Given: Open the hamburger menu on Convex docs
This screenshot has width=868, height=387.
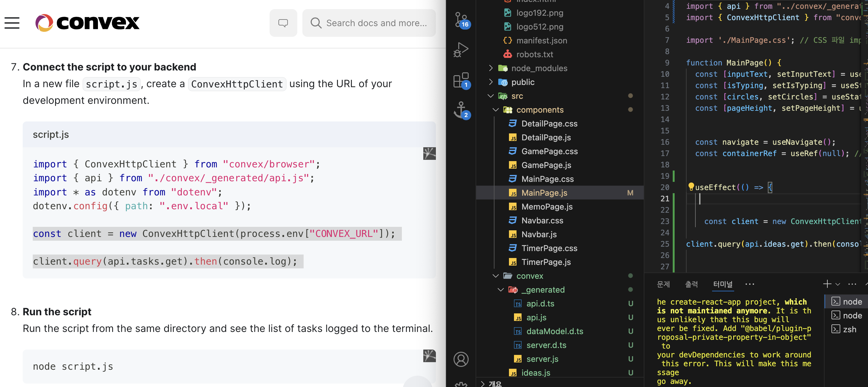Looking at the screenshot, I should tap(12, 23).
